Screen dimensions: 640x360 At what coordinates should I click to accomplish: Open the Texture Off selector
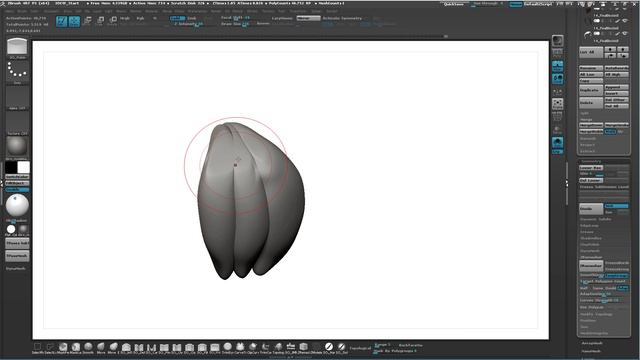click(x=17, y=122)
